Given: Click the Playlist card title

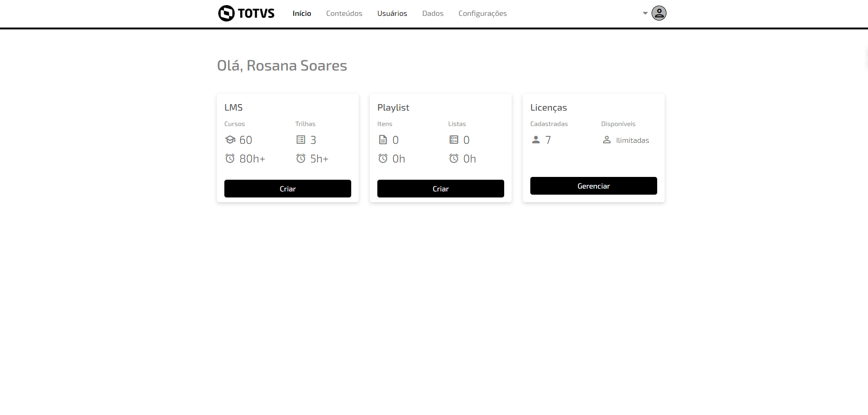Looking at the screenshot, I should click(x=393, y=108).
